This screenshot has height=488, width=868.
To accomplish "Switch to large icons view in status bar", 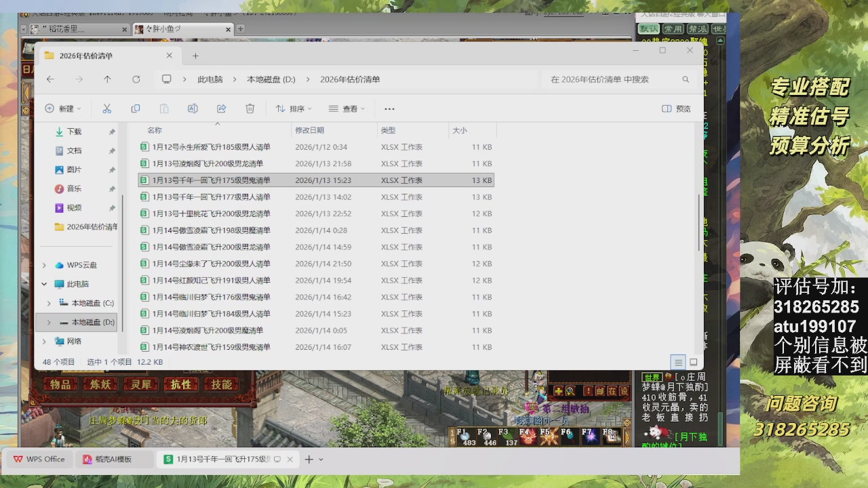I will (693, 363).
